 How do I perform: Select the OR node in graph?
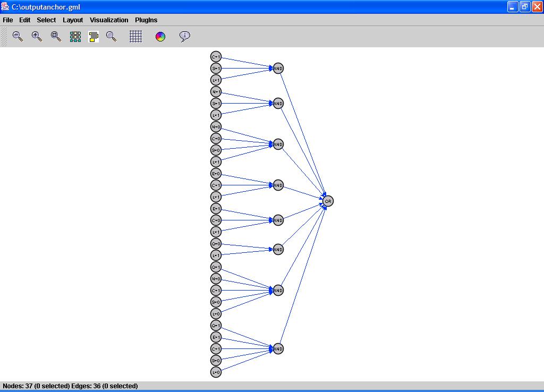(x=328, y=201)
